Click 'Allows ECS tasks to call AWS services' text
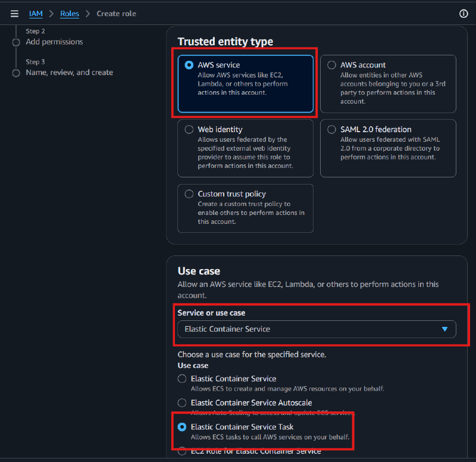This screenshot has height=462, width=476. click(x=270, y=437)
